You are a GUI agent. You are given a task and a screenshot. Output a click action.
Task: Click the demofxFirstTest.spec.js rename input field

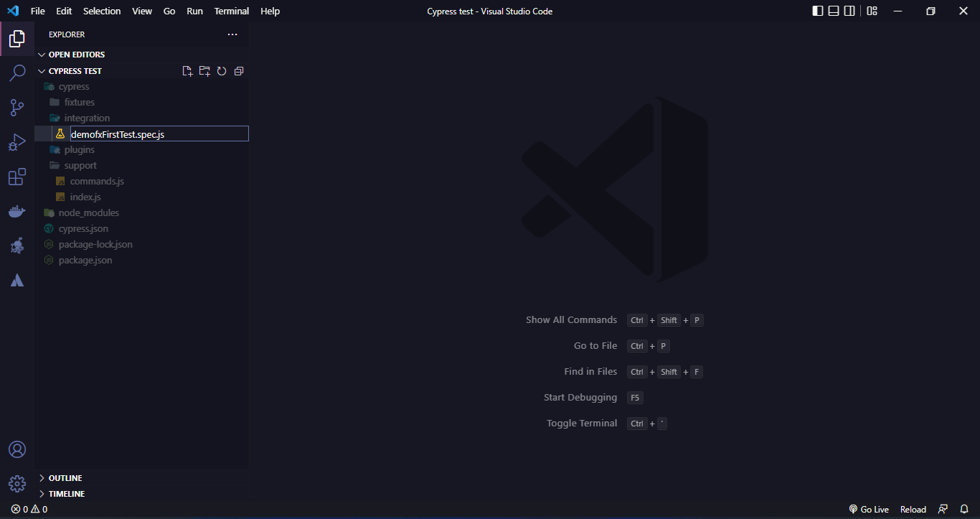click(x=159, y=134)
